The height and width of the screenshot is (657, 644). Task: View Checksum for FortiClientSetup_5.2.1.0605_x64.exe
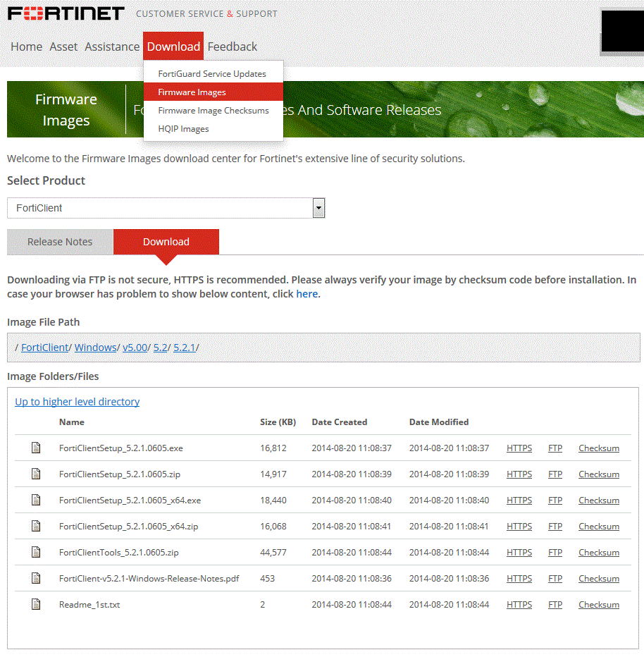tap(599, 500)
